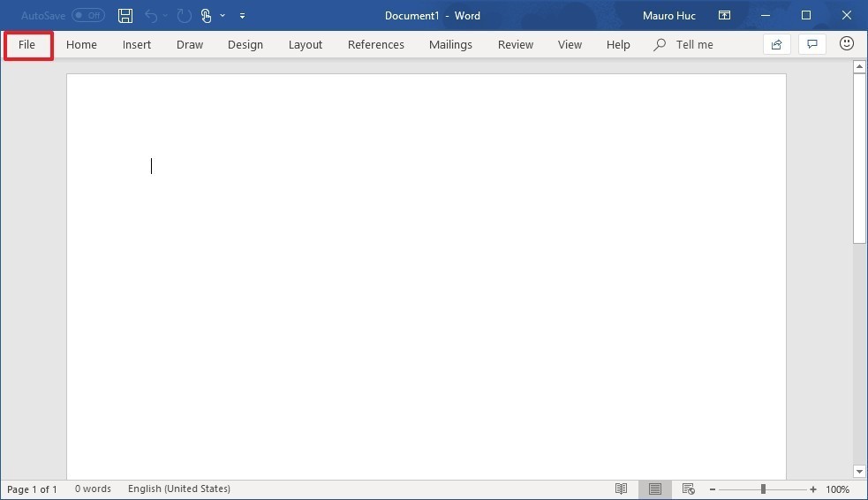Select Print Layout view button
The width and height of the screenshot is (868, 500).
tap(655, 489)
